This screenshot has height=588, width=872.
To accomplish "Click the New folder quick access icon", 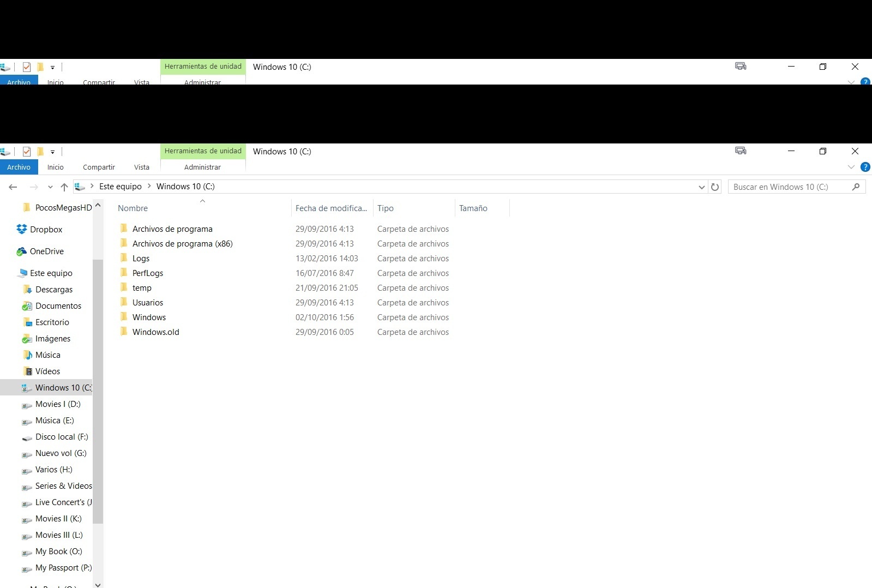I will pos(40,151).
